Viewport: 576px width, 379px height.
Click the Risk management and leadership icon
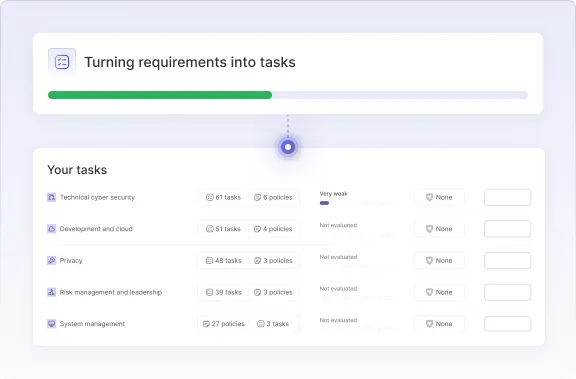click(x=51, y=292)
